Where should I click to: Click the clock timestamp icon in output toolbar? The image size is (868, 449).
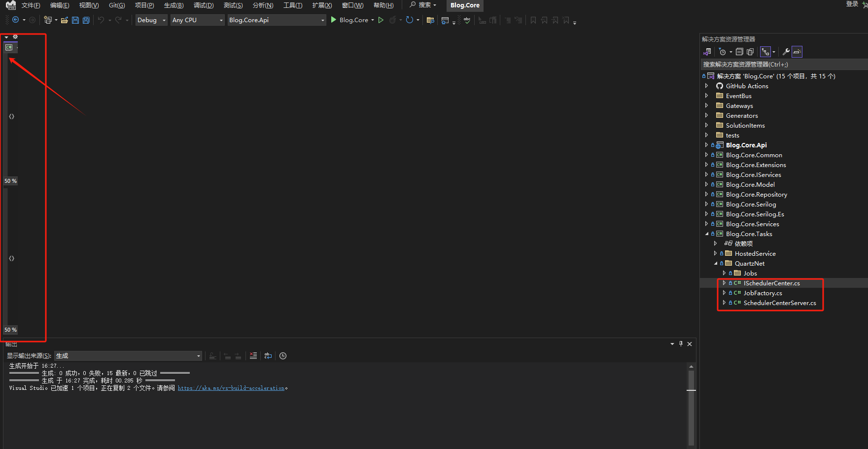pos(283,356)
